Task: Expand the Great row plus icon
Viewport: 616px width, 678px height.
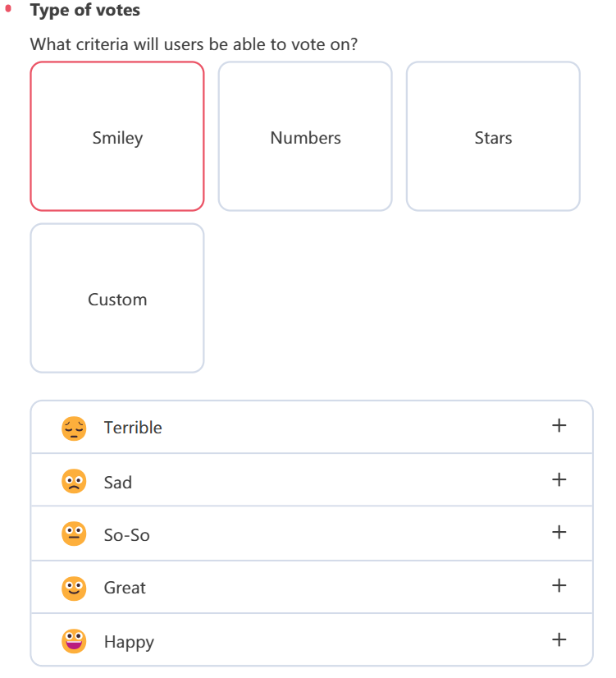Action: point(559,585)
